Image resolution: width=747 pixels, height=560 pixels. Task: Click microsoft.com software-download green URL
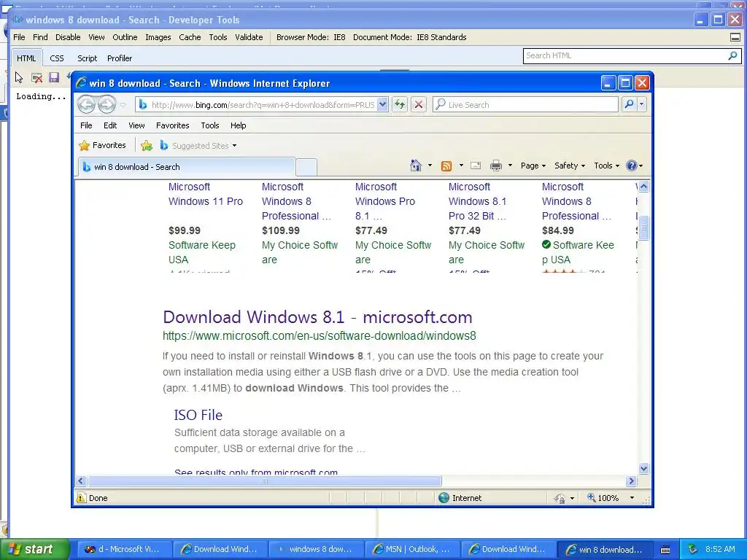pyautogui.click(x=320, y=335)
